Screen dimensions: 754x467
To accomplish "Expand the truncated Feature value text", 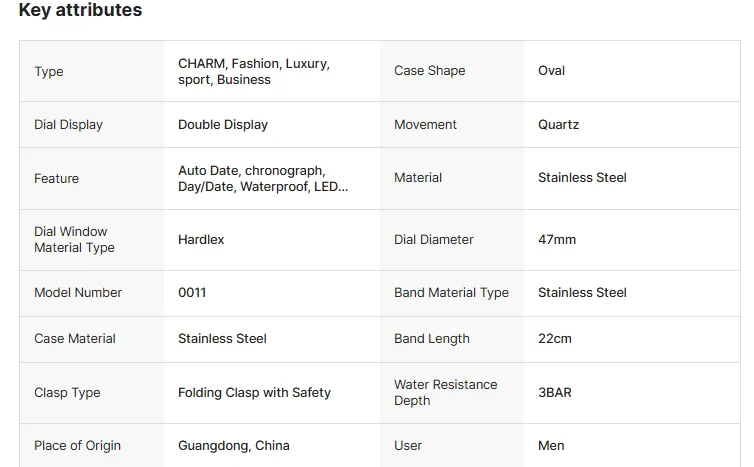I will click(x=263, y=178).
